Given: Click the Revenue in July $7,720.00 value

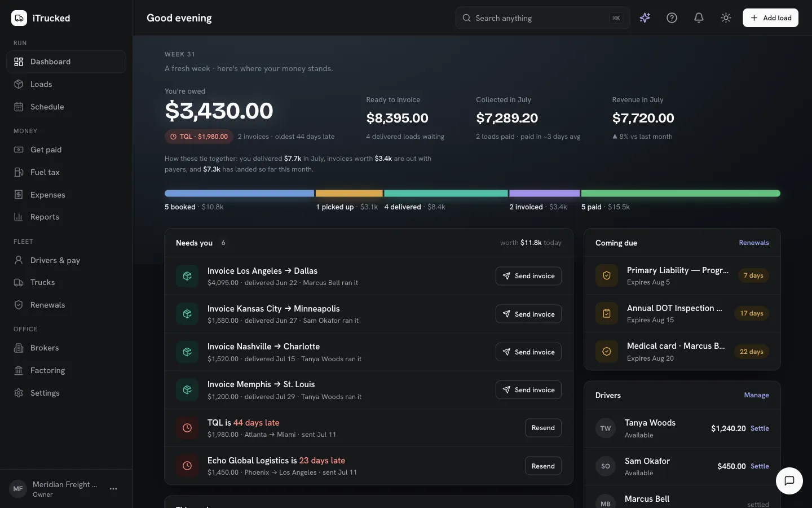Looking at the screenshot, I should point(643,118).
